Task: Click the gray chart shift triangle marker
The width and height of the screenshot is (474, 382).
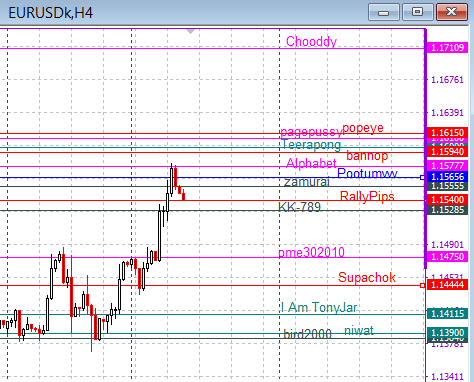Action: coord(190,32)
